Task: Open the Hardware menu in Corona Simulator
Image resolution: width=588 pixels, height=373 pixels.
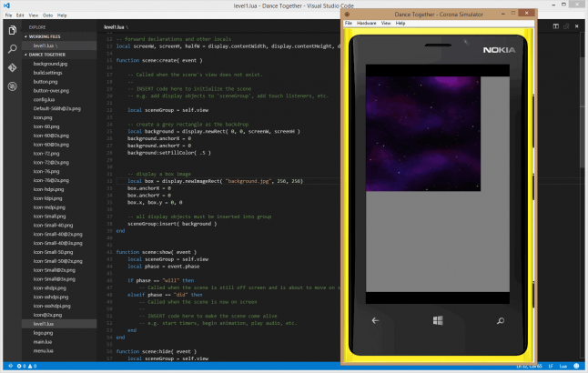Action: (x=366, y=22)
